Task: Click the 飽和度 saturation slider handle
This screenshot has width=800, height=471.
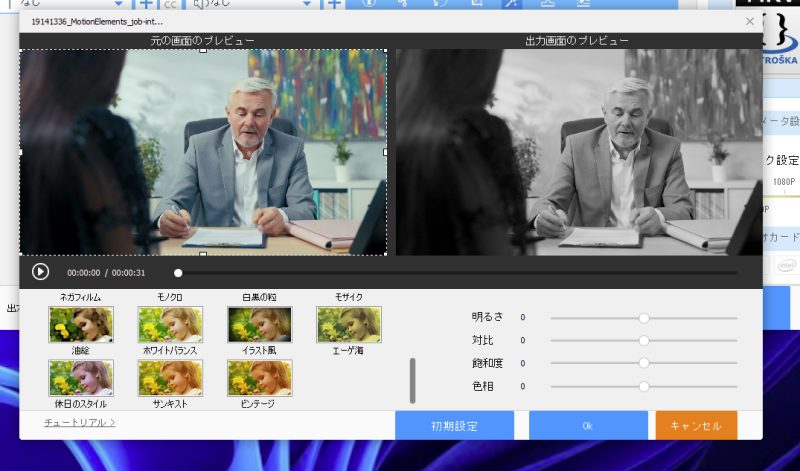Action: click(x=644, y=363)
